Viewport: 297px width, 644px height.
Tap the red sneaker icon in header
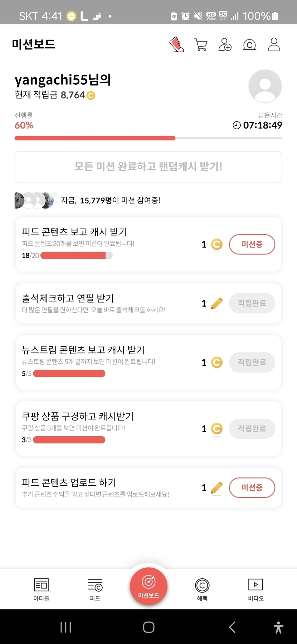[x=176, y=45]
